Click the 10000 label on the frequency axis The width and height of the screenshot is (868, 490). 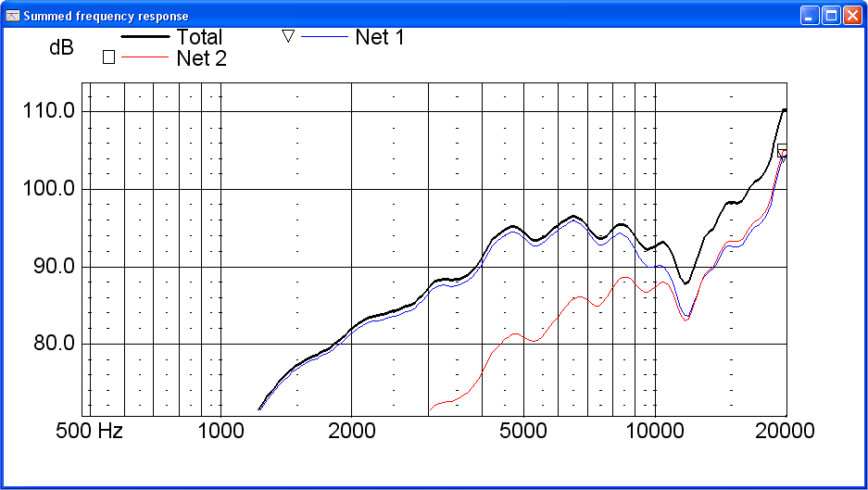[x=655, y=431]
